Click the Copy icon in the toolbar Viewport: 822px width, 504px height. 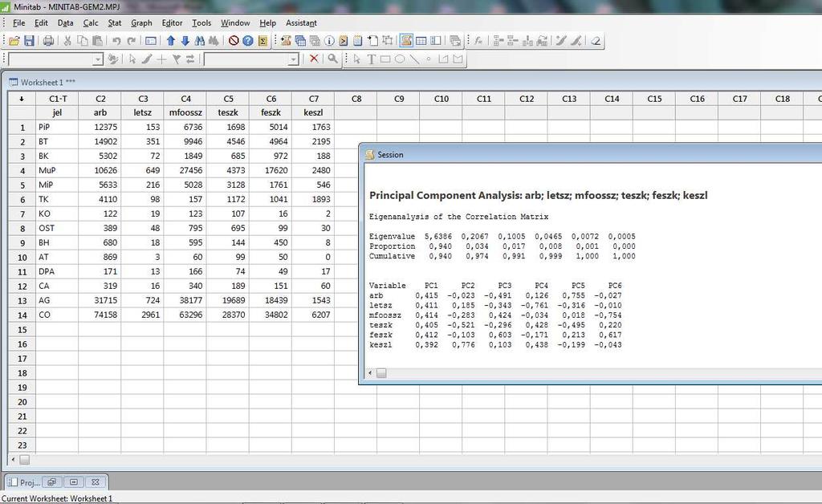click(83, 41)
